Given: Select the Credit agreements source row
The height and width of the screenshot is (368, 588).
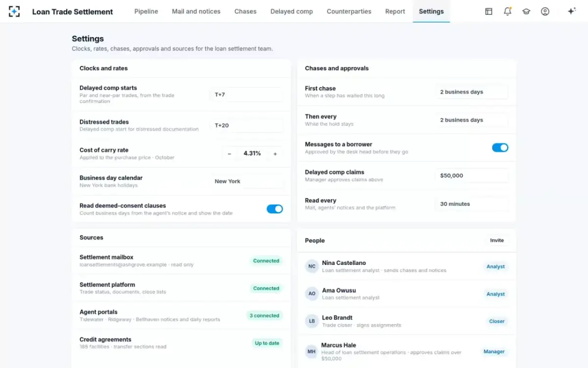Looking at the screenshot, I should (181, 343).
